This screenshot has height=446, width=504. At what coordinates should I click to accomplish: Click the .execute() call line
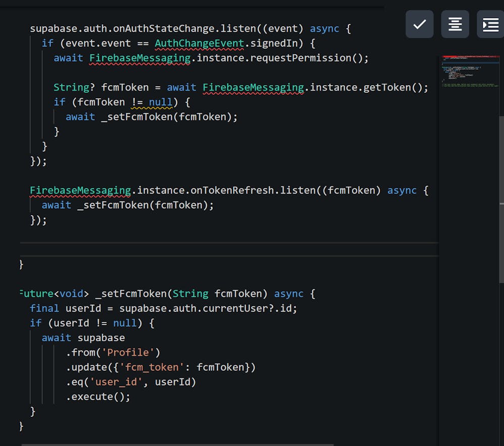coord(98,397)
